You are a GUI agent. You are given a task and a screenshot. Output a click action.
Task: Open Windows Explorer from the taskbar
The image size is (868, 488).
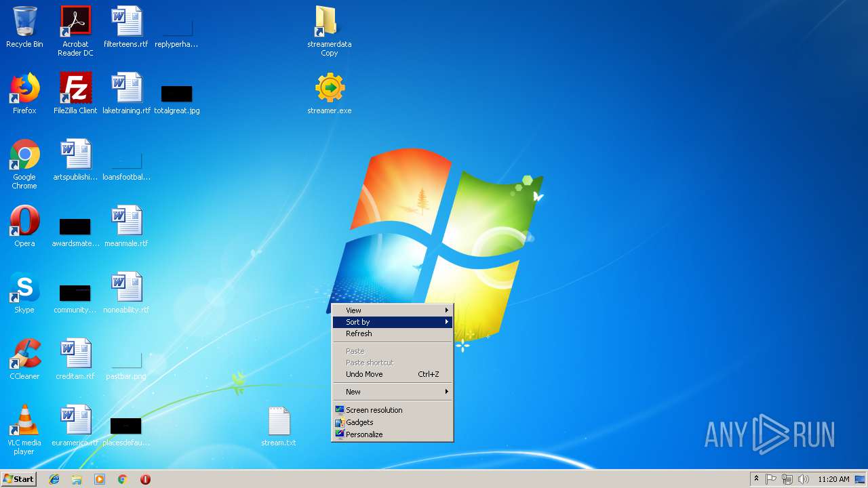point(77,479)
